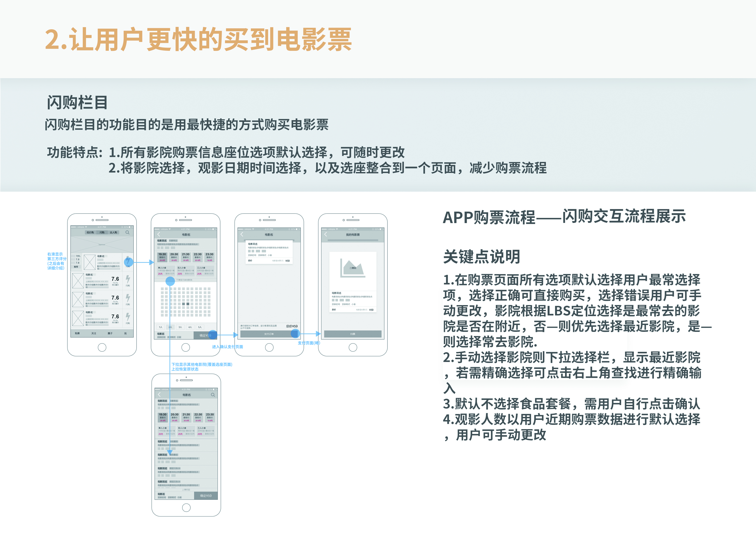Screen dimensions: 756x534
Task: Tap home button of seat selection phone
Action: [x=186, y=347]
